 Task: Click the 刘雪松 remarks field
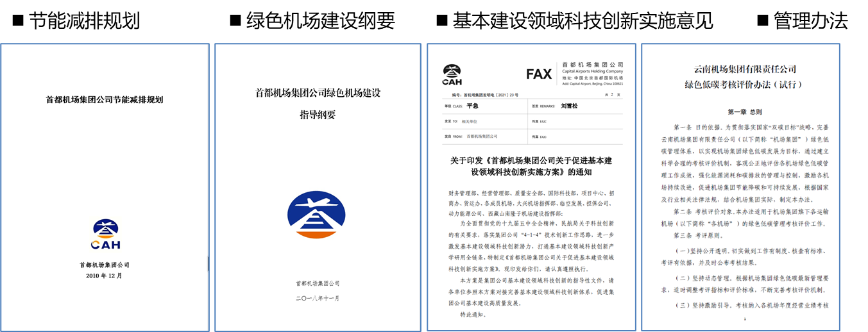pos(569,106)
